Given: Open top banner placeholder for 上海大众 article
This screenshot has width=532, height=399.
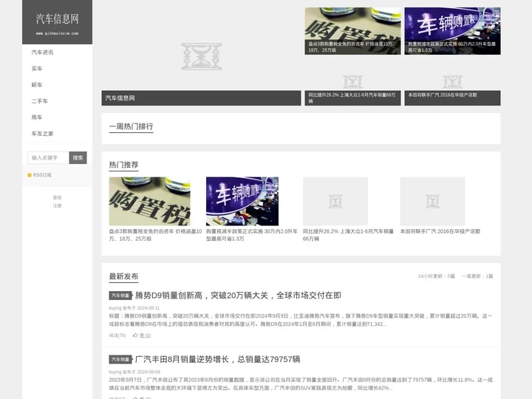Looking at the screenshot, I should point(352,82).
